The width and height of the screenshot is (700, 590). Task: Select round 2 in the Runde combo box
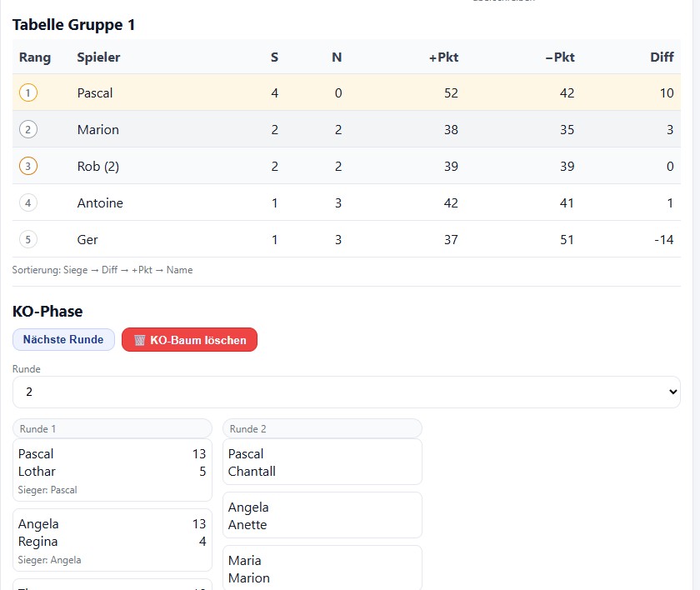347,391
